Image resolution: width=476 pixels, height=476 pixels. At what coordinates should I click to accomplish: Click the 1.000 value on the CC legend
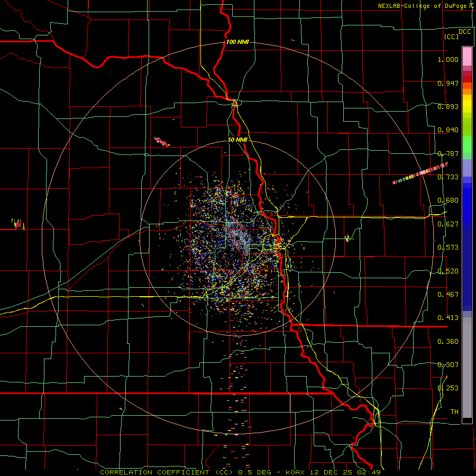point(448,59)
